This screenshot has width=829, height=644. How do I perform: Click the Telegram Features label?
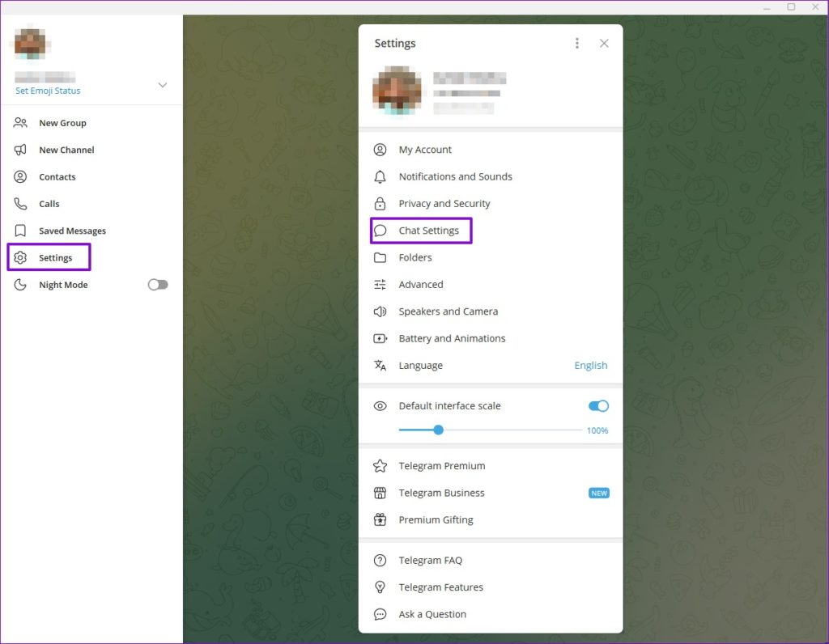(x=441, y=587)
